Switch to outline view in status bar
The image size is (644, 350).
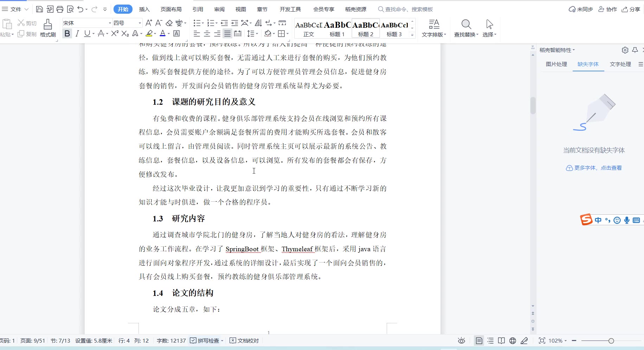click(x=490, y=341)
